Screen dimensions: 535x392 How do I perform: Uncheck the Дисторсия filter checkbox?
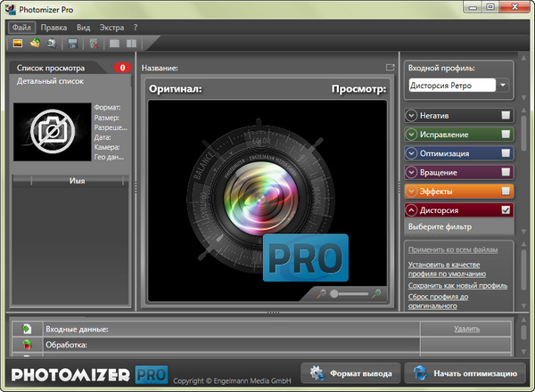506,210
